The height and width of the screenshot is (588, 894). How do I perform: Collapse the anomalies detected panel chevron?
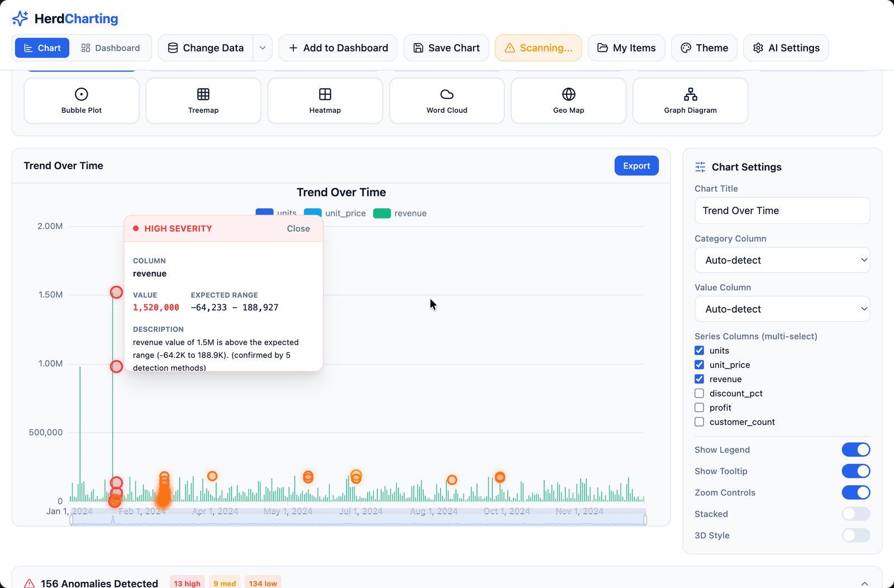click(864, 583)
